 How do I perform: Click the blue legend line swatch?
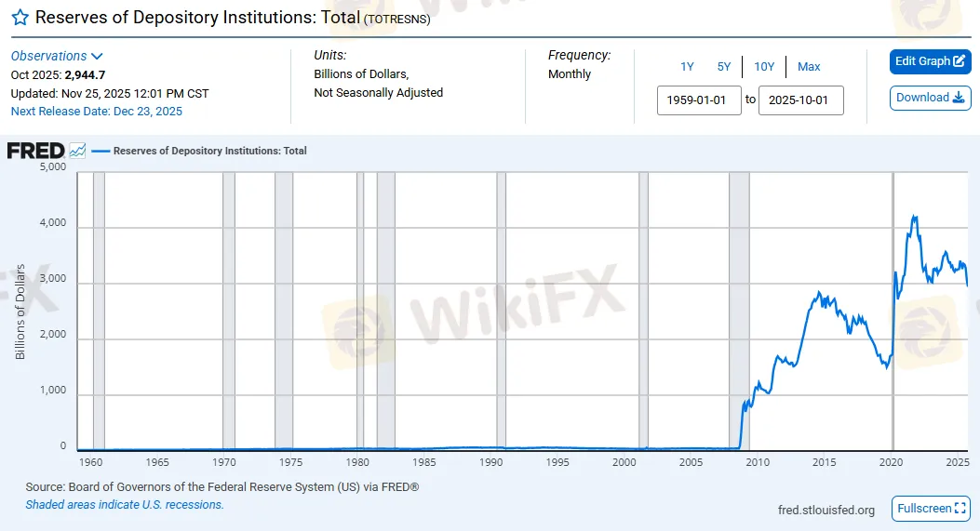(x=101, y=152)
